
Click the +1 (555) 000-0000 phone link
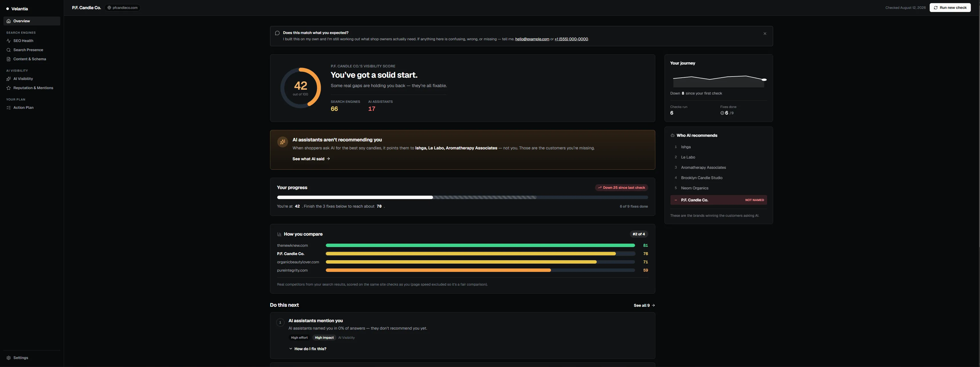point(571,39)
